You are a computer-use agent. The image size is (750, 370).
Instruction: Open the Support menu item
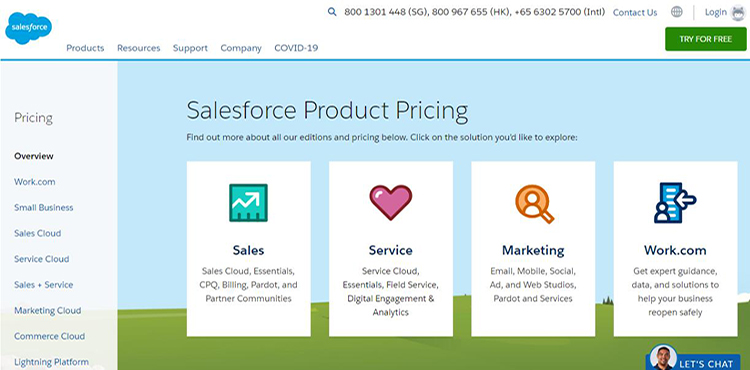pyautogui.click(x=190, y=48)
